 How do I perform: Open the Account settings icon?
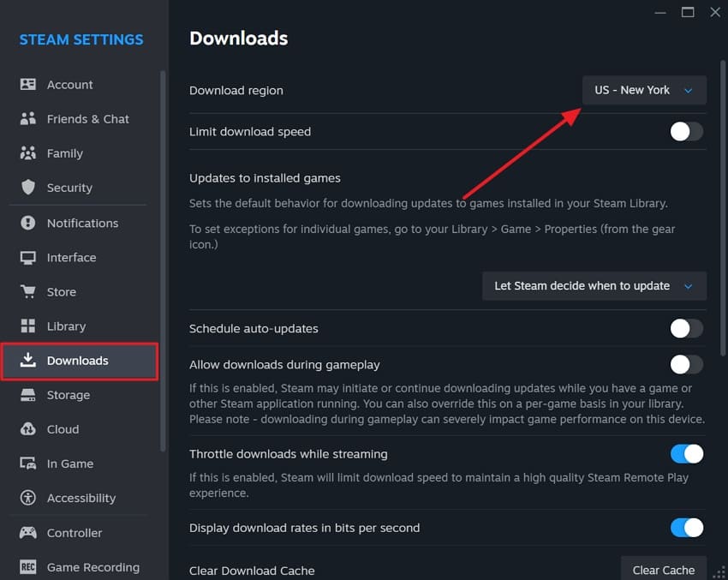pyautogui.click(x=29, y=84)
